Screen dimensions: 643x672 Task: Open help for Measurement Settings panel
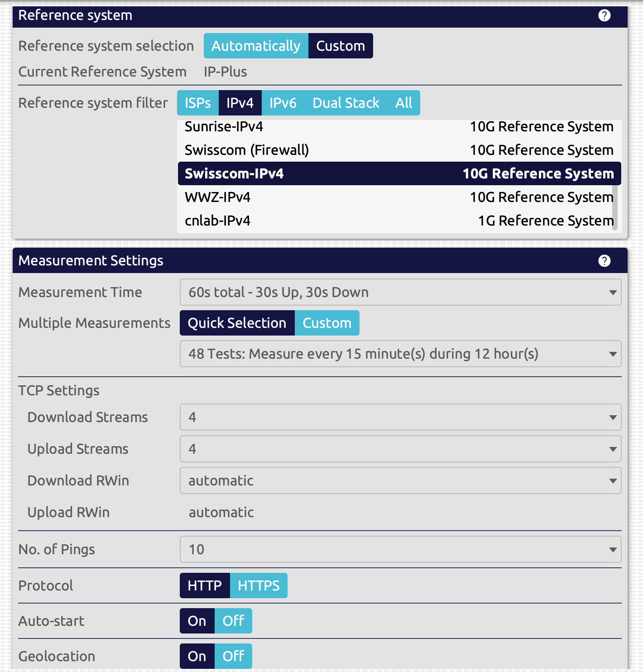(x=604, y=261)
